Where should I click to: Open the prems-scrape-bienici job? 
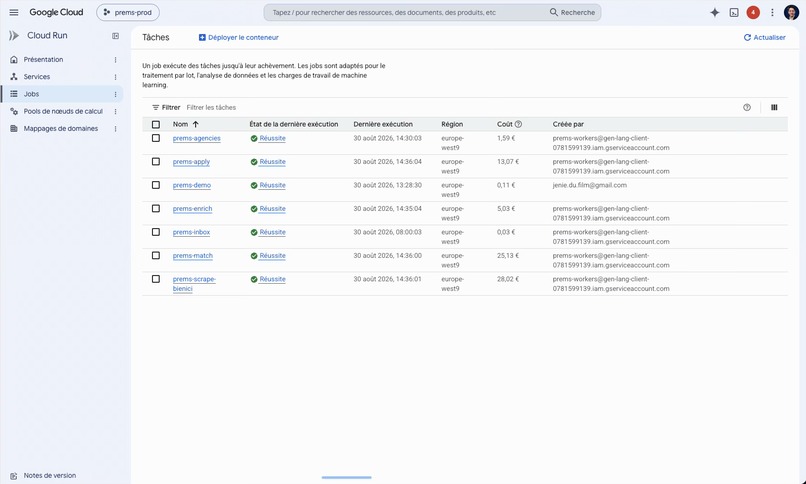(194, 284)
